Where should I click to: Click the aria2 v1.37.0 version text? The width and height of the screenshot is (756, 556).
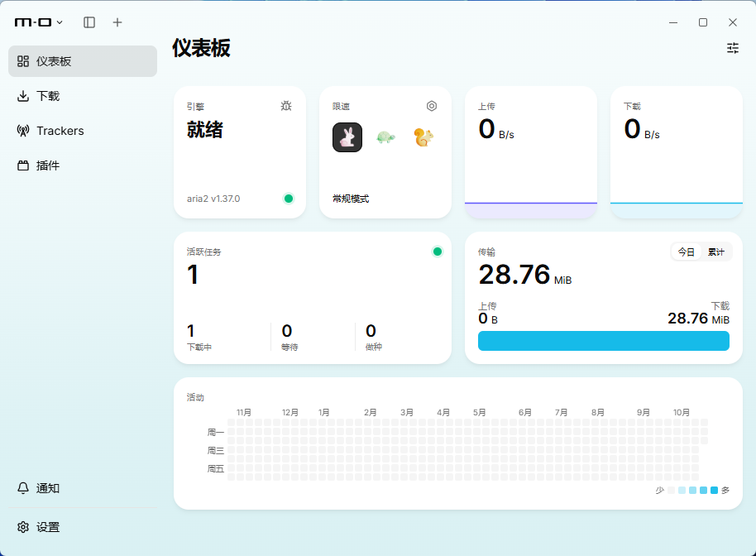[x=213, y=199]
